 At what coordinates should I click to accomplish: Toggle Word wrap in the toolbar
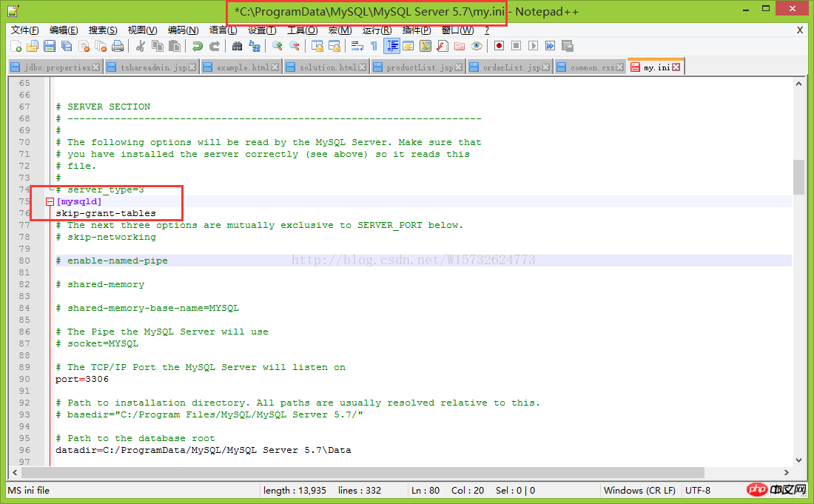(357, 46)
